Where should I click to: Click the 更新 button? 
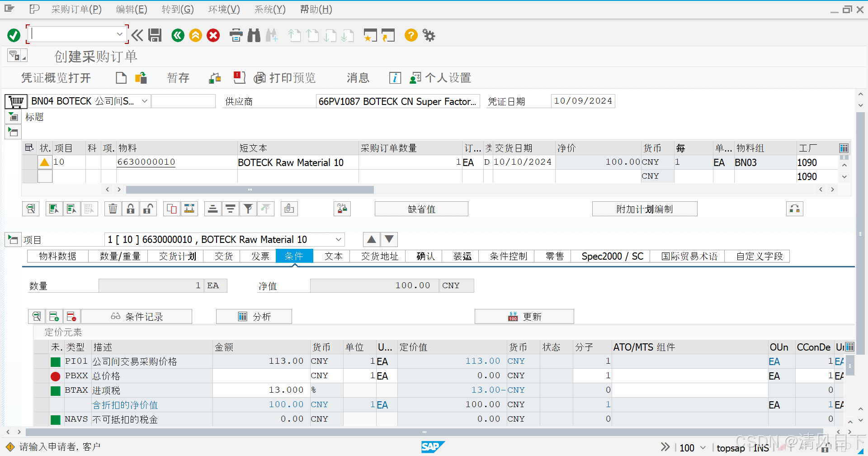[524, 316]
